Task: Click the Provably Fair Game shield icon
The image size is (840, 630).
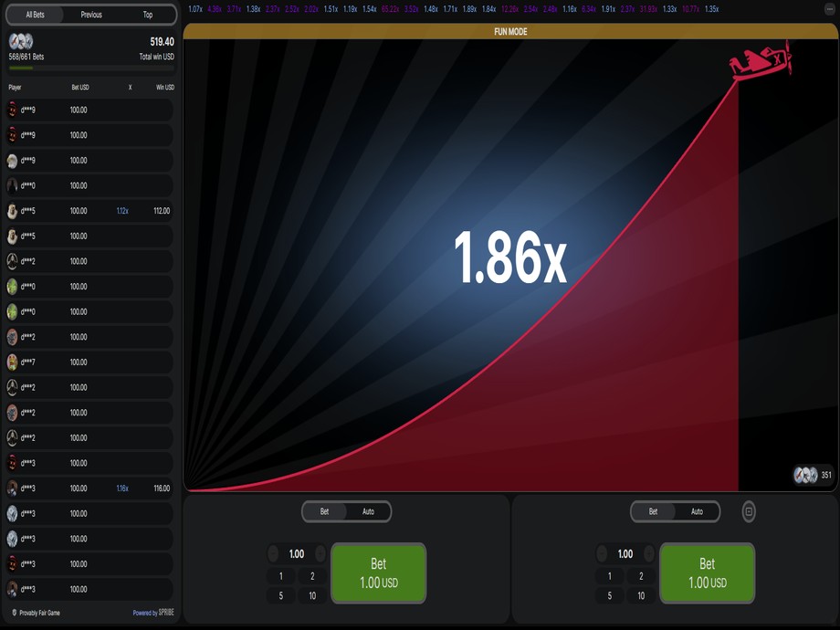Action: click(x=15, y=613)
